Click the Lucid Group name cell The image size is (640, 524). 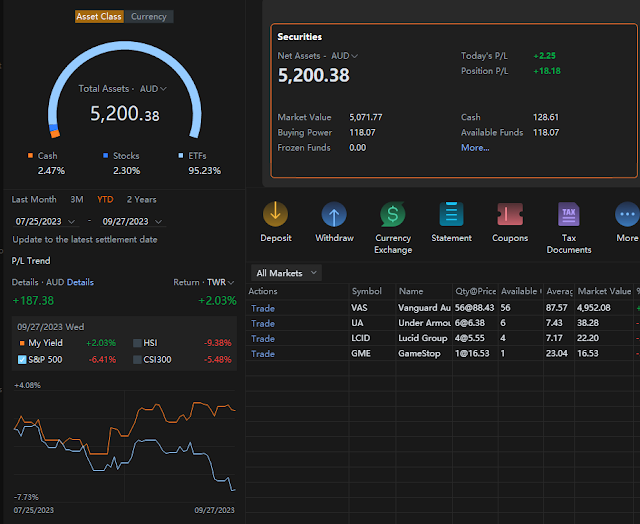coord(424,338)
